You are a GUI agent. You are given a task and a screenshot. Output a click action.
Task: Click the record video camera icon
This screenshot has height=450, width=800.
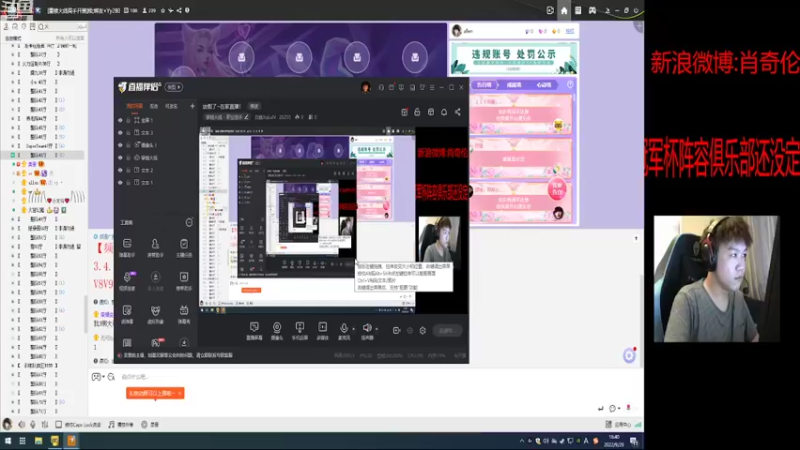coord(396,331)
